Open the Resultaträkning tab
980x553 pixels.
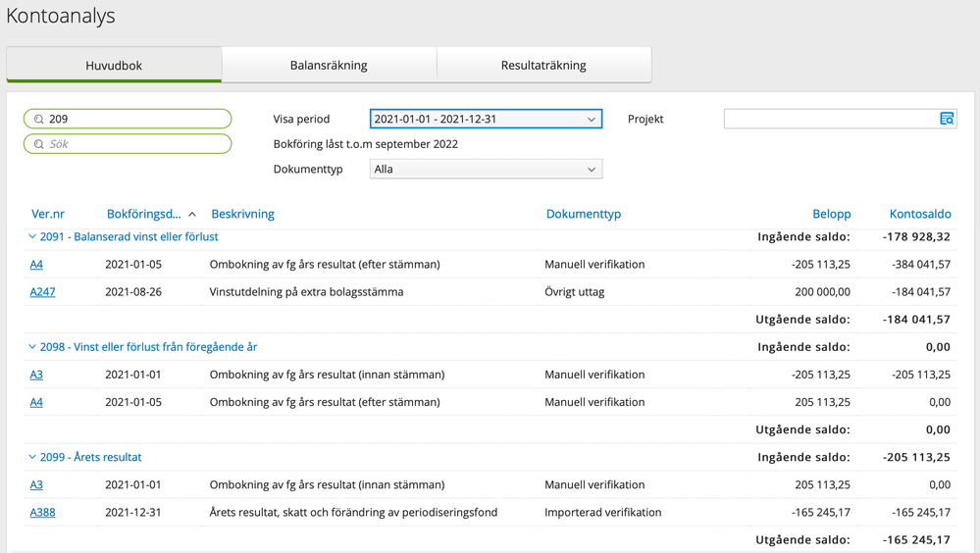tap(543, 66)
